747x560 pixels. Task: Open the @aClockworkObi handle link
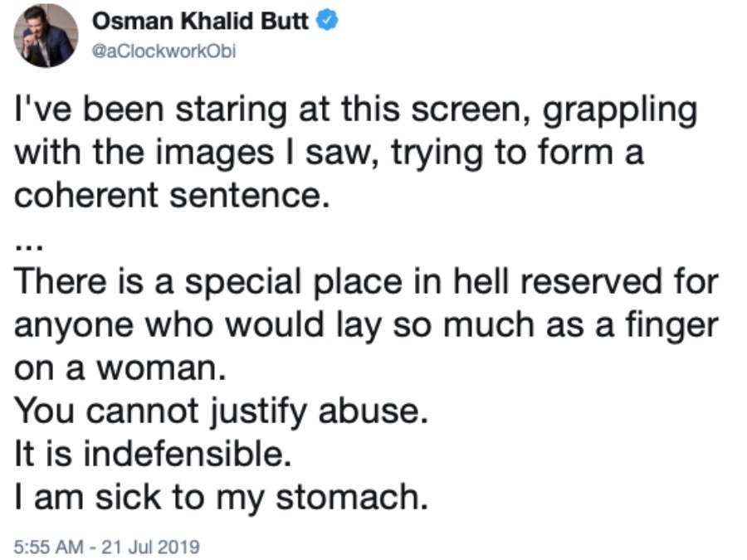[x=164, y=51]
